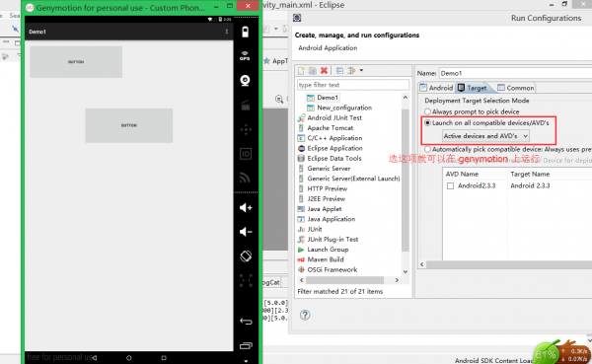
Task: Click the Android back arrow icon in the sidebar
Action: pyautogui.click(x=246, y=322)
